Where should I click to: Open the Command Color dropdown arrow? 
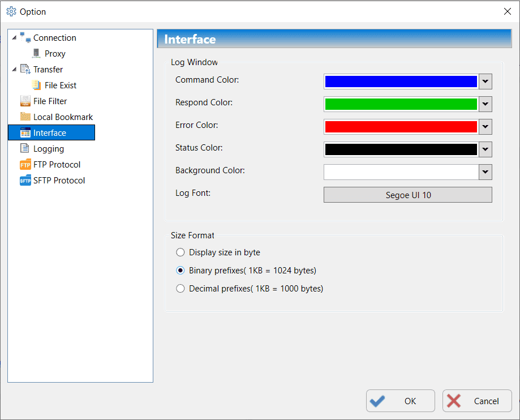(485, 82)
